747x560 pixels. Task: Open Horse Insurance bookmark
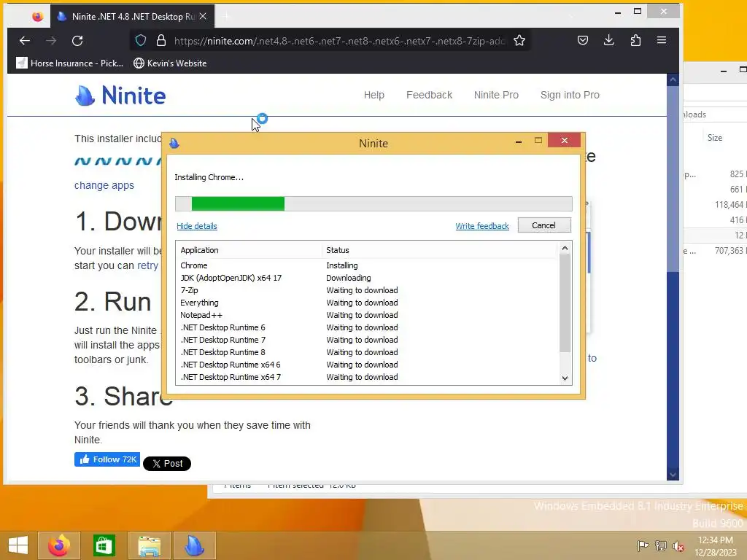(69, 63)
